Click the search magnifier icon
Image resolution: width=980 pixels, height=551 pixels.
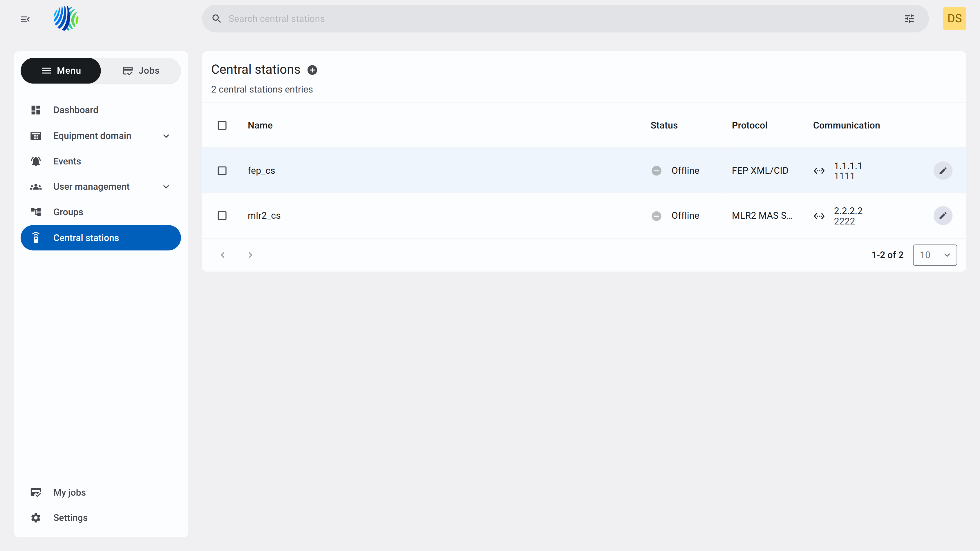216,19
